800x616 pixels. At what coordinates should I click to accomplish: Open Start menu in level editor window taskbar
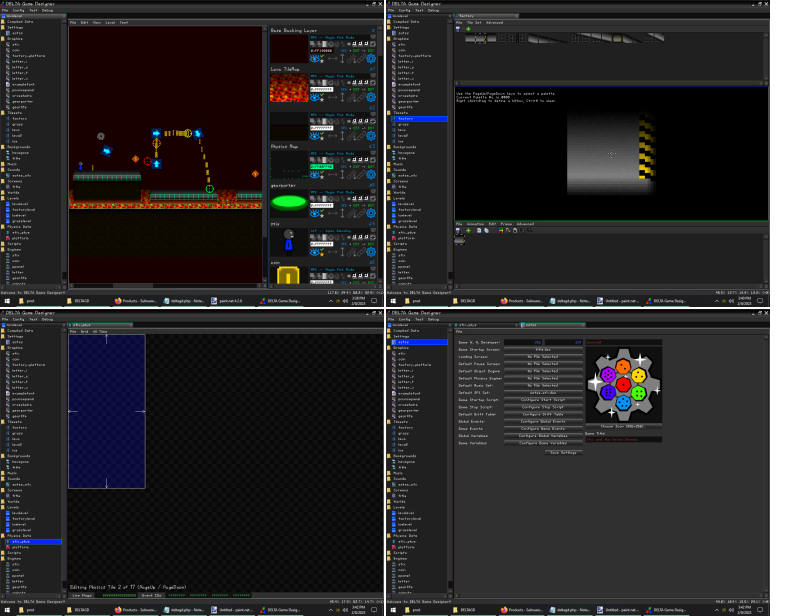pos(7,301)
